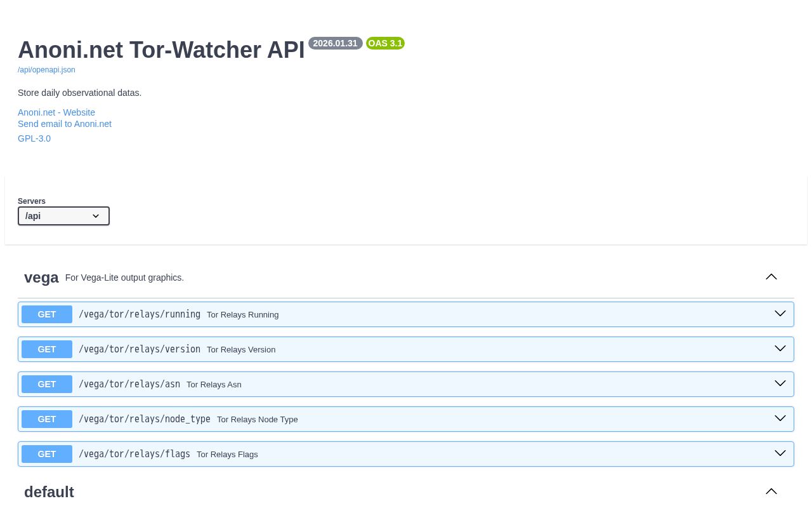812x508 pixels.
Task: Select the /vega/tor/relays/node_type path text
Action: 145,419
